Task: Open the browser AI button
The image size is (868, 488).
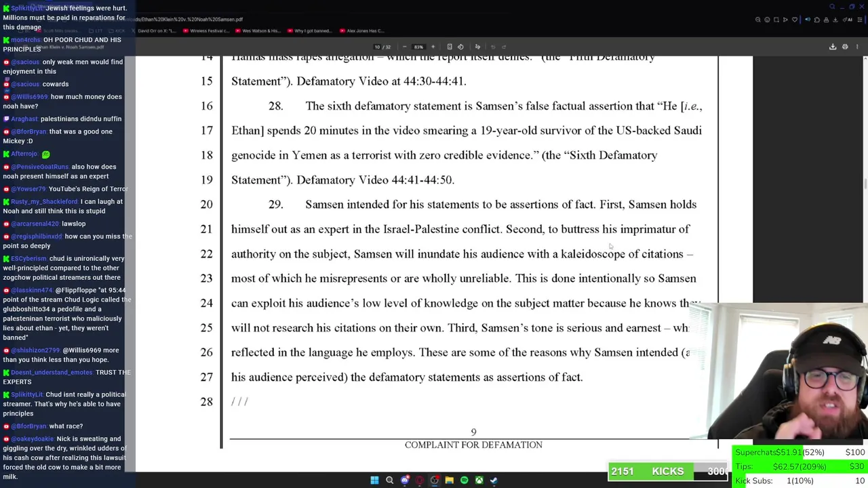Action: (x=848, y=20)
